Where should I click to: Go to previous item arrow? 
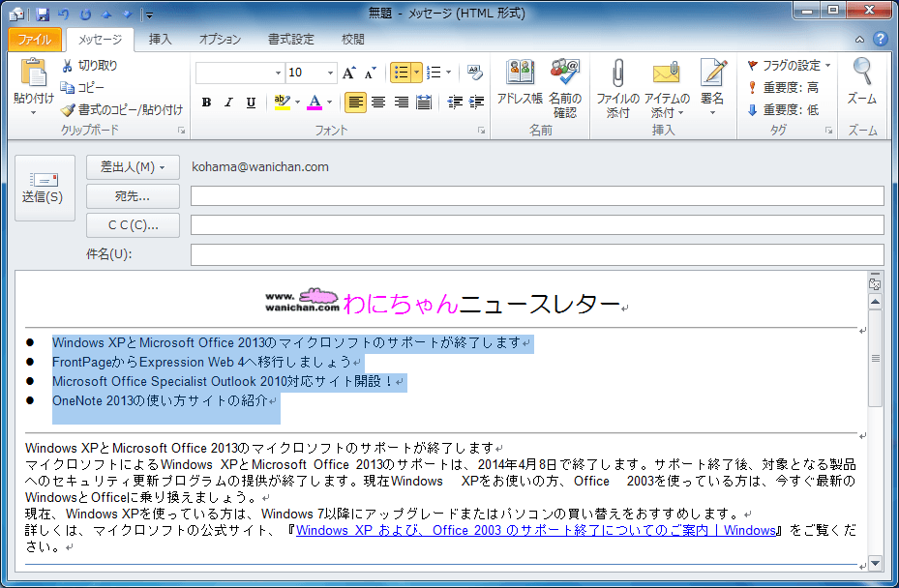(106, 14)
